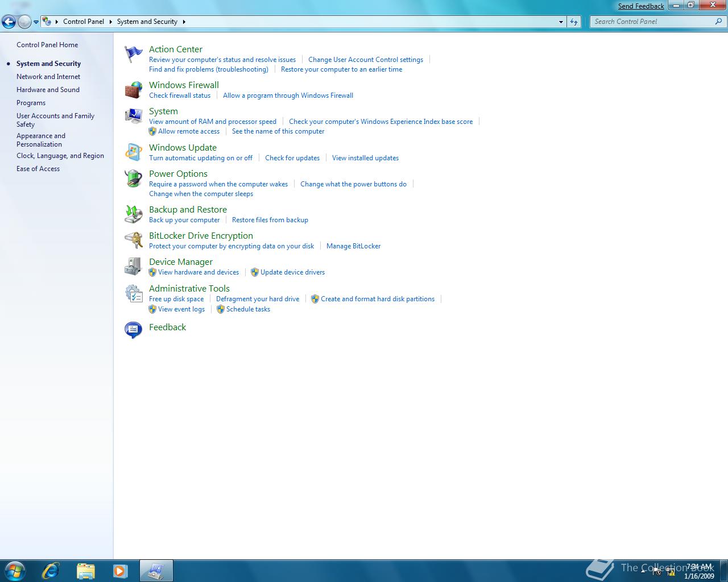Viewport: 728px width, 582px height.
Task: Open User Accounts and Family Safety
Action: tap(55, 120)
